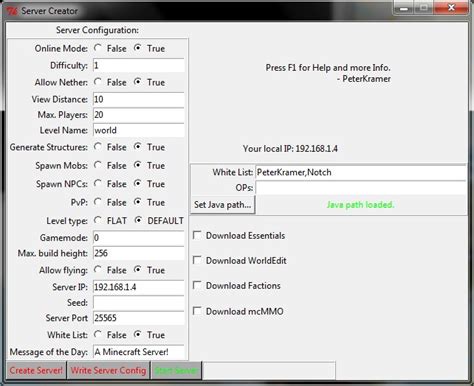The image size is (474, 386).
Task: Click the Tk feather icon in title bar
Action: [12, 11]
